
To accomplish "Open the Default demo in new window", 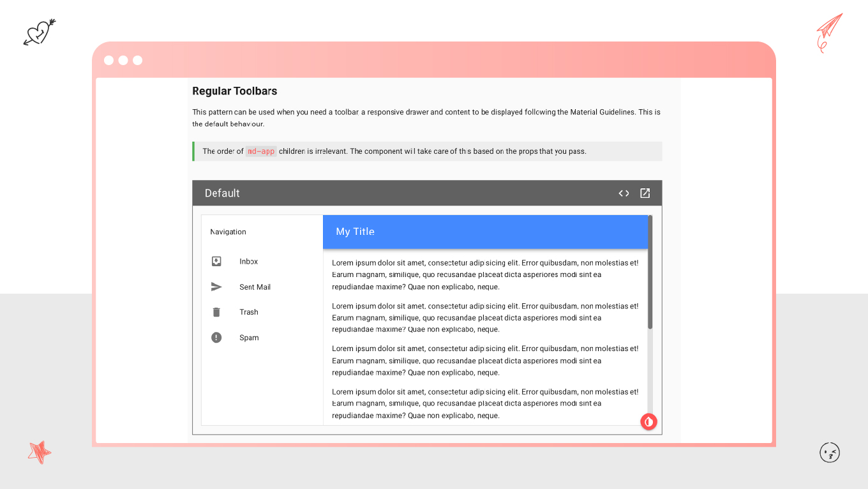I will pos(645,193).
